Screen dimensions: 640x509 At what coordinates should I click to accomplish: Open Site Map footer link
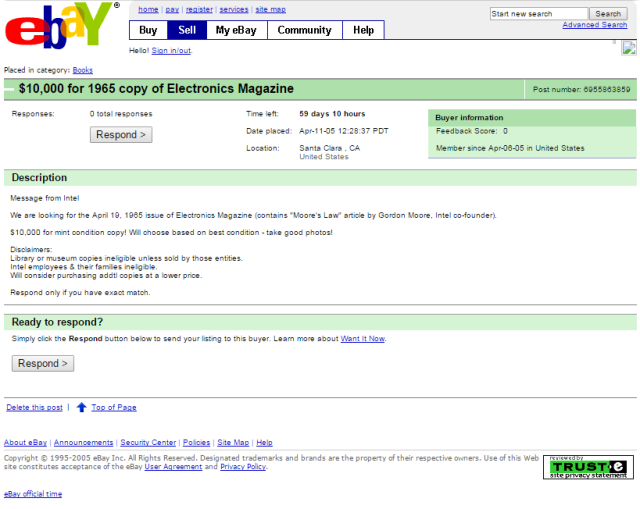(x=233, y=442)
